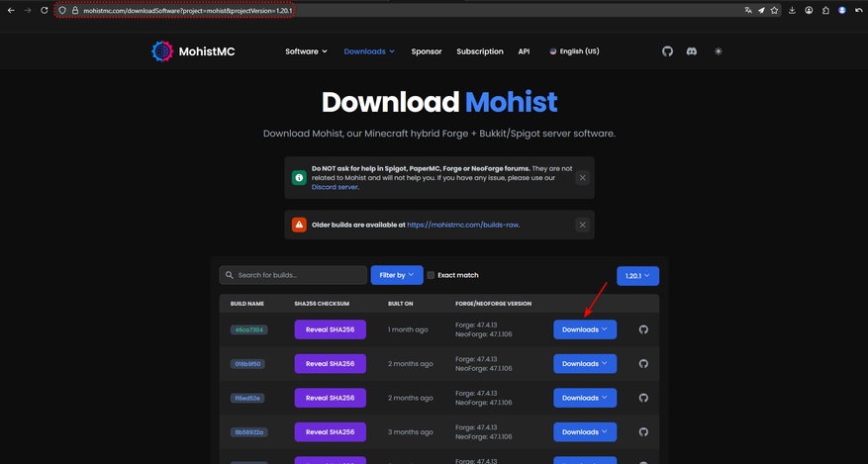
Task: Click the Search for builds input field
Action: point(293,275)
